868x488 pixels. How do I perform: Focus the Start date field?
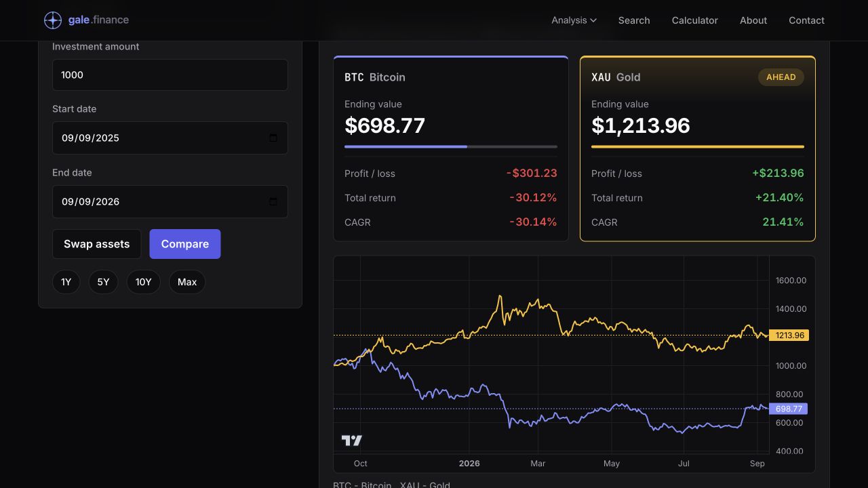point(170,138)
